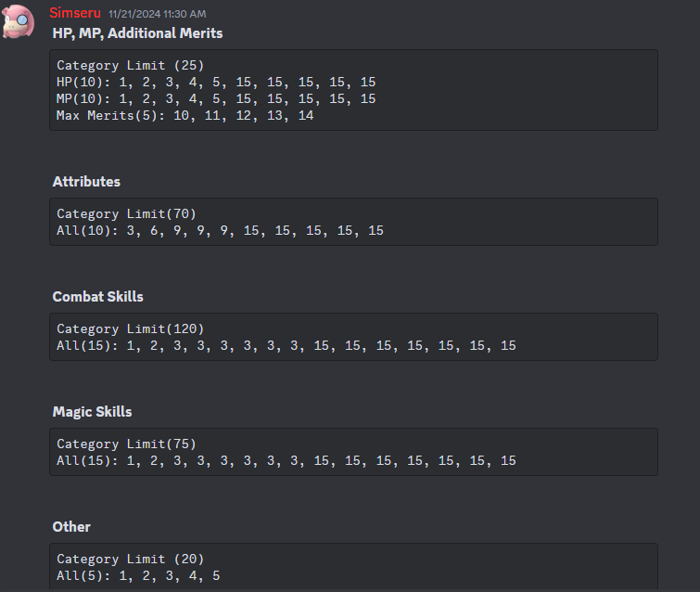Click the "Category Limit(75)" code line

(x=126, y=444)
